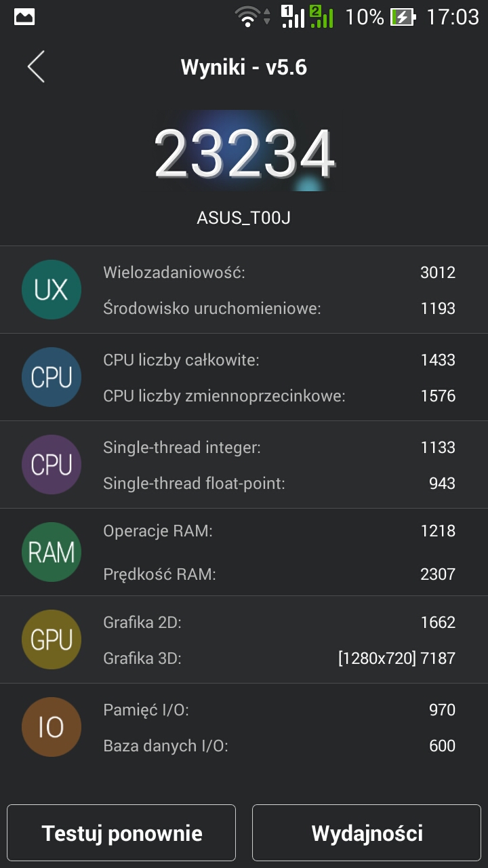Tap the Wi-Fi status icon
Screen dimensions: 488x868
pos(248,17)
